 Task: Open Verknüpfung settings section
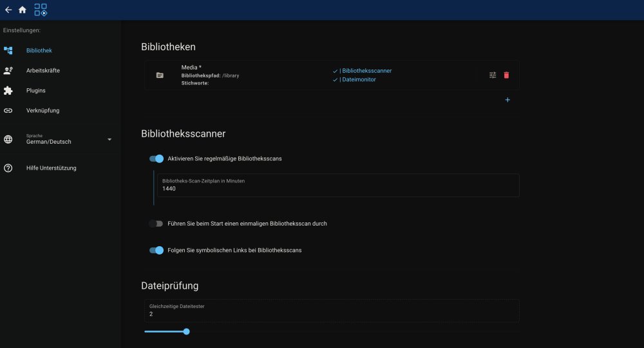43,110
